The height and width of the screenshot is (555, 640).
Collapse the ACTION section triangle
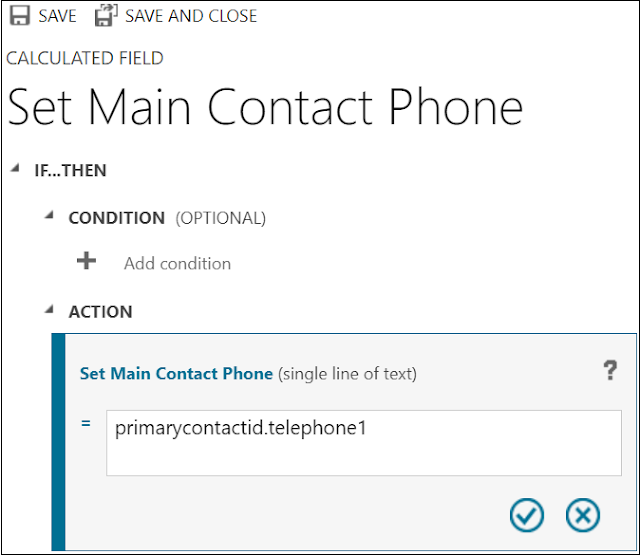[x=49, y=309]
